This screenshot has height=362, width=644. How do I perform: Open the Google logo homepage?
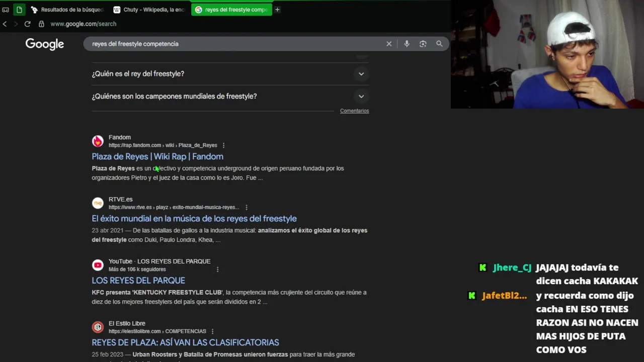point(45,44)
